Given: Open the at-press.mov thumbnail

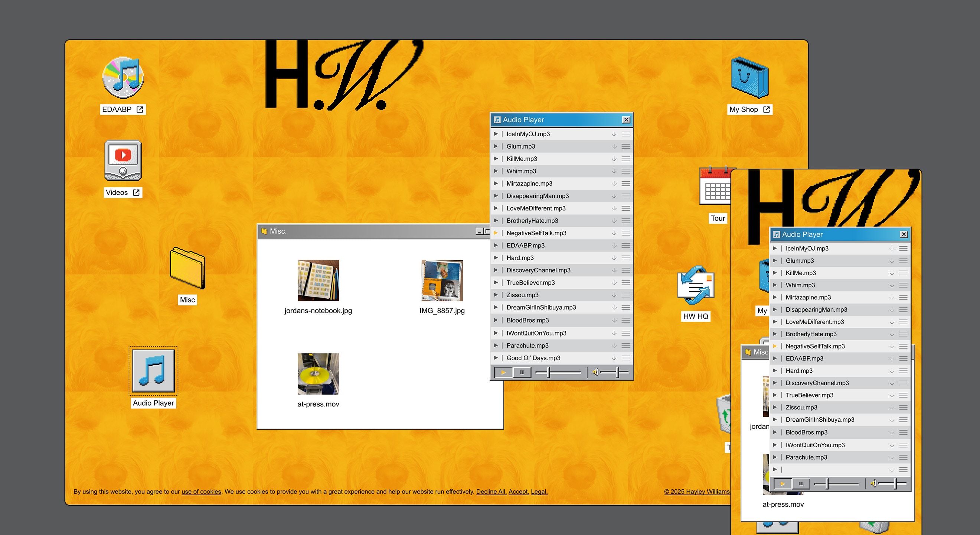Looking at the screenshot, I should click(x=318, y=374).
